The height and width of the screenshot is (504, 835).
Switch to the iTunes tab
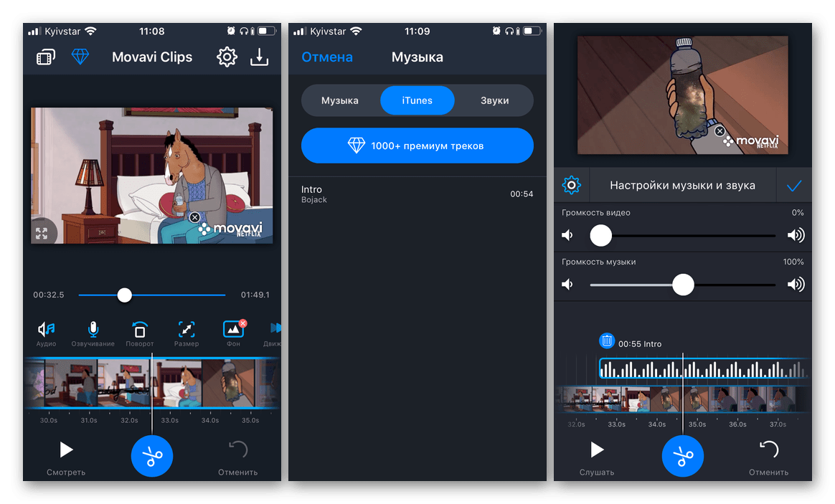point(417,100)
